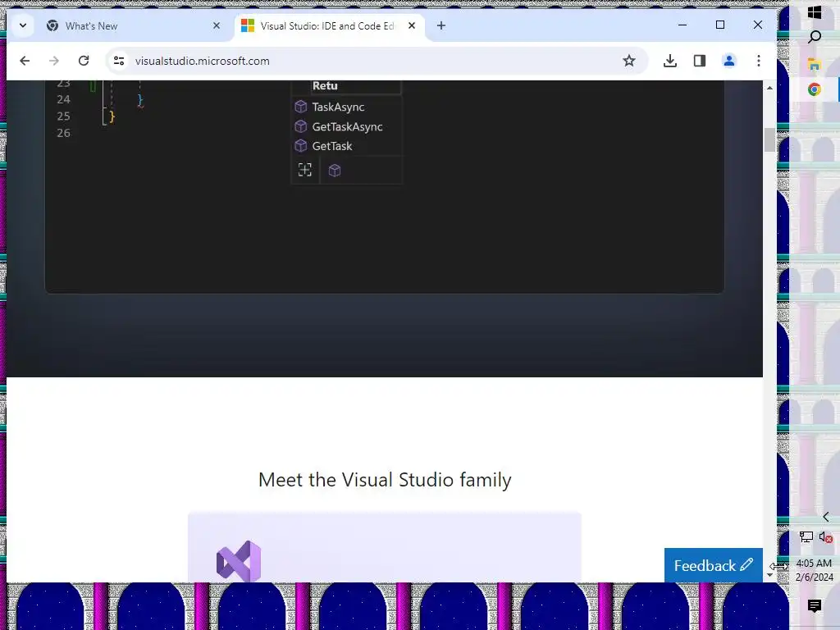The height and width of the screenshot is (630, 840).
Task: Open Windows taskbar search
Action: click(x=815, y=37)
